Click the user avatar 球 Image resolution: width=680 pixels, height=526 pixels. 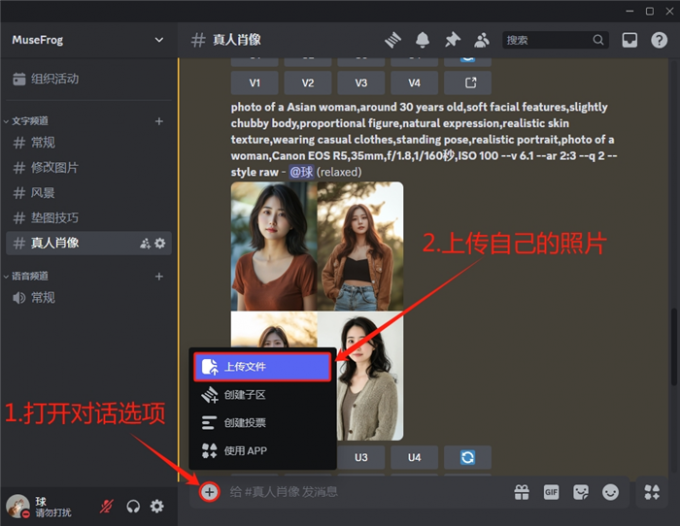pos(18,506)
